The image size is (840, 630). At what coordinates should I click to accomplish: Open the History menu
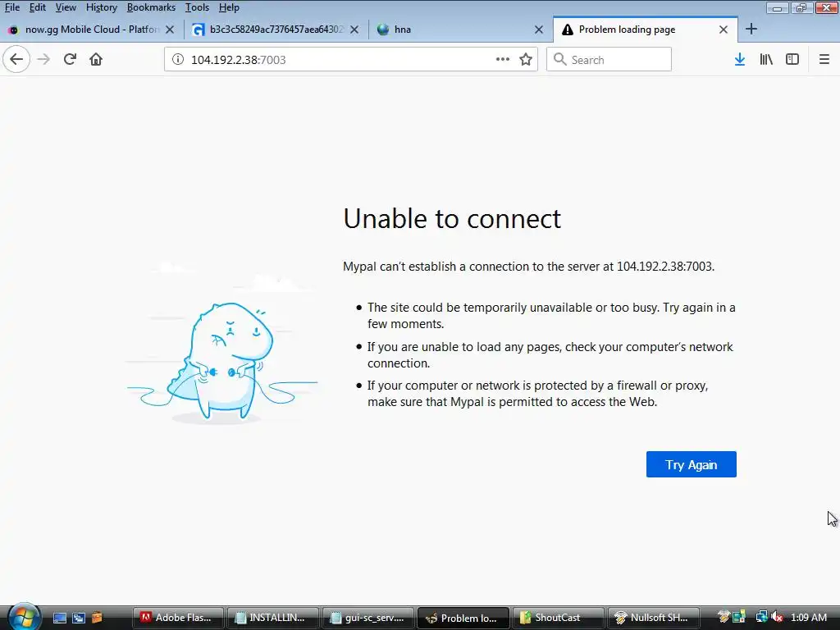pos(101,7)
